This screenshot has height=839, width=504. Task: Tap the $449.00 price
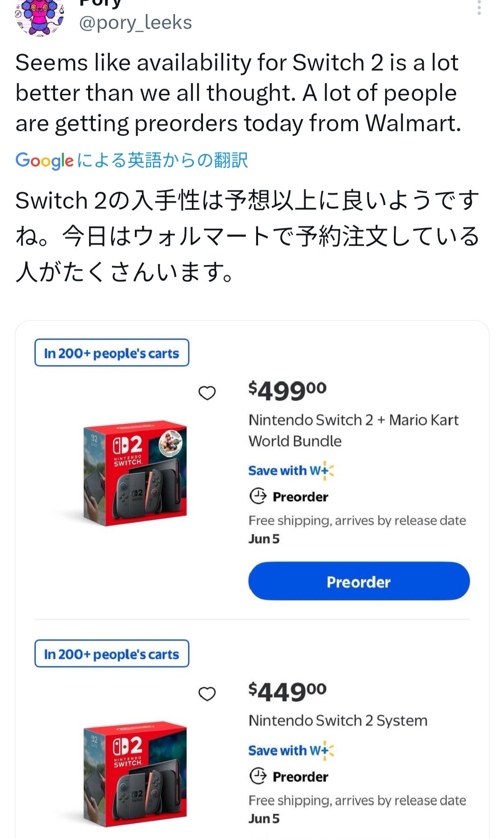coord(287,691)
